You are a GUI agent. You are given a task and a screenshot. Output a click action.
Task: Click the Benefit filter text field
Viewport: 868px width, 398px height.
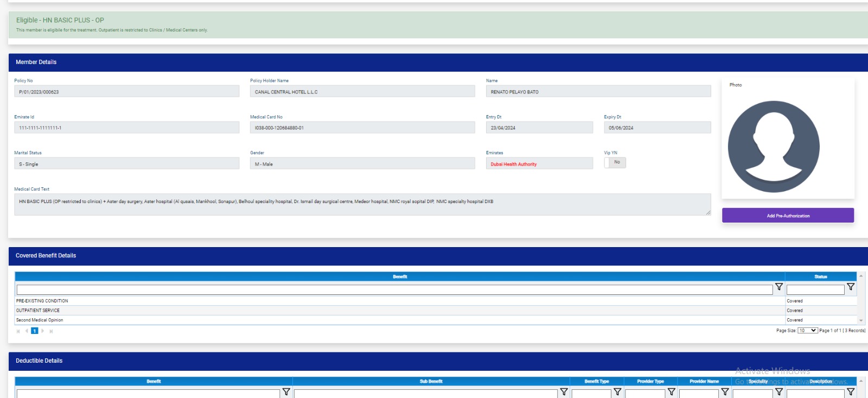point(394,290)
